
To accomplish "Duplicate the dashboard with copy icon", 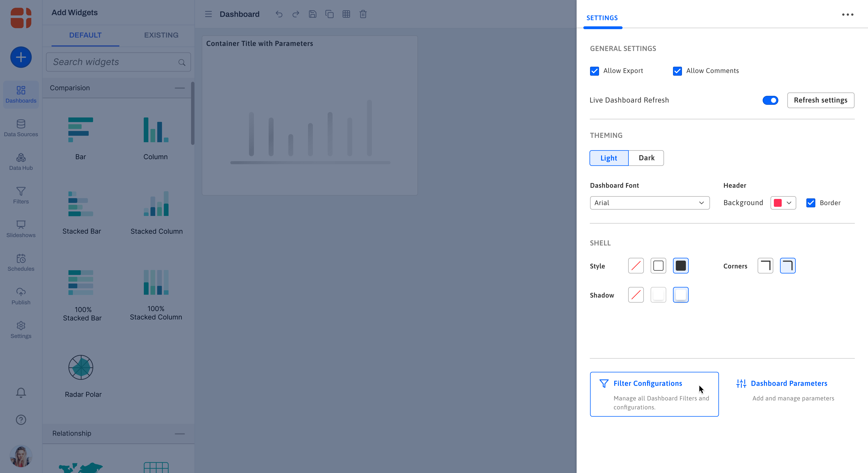I will (329, 14).
